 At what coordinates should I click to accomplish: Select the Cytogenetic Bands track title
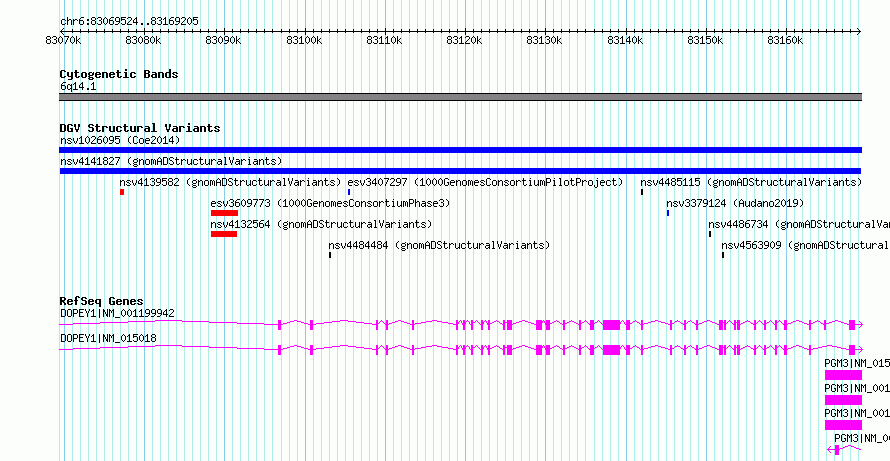point(119,74)
